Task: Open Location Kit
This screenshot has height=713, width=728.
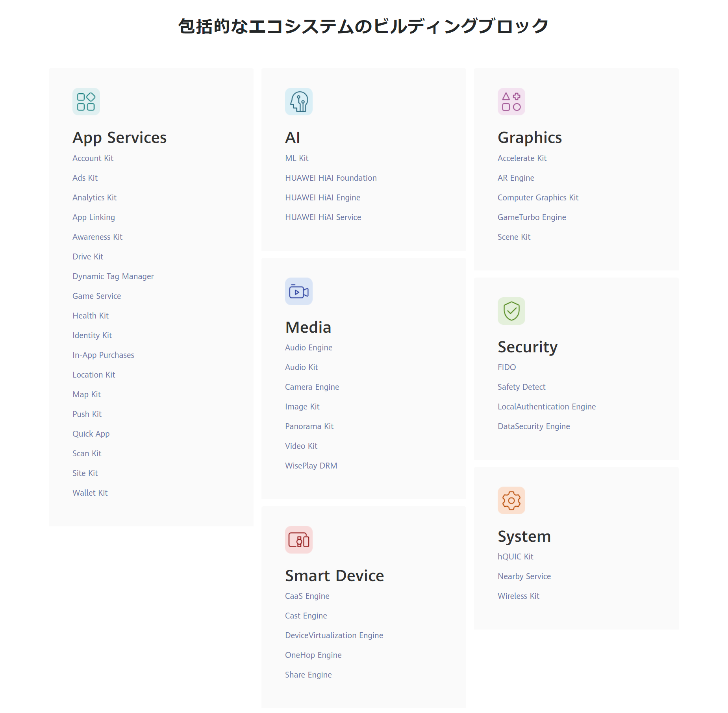Action: [94, 375]
